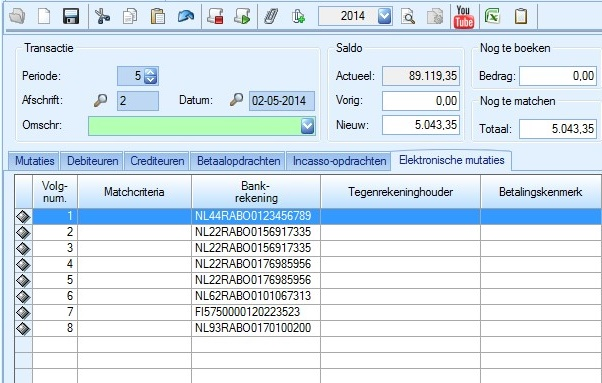Click Matchcriteria cell in row 2

(x=134, y=232)
